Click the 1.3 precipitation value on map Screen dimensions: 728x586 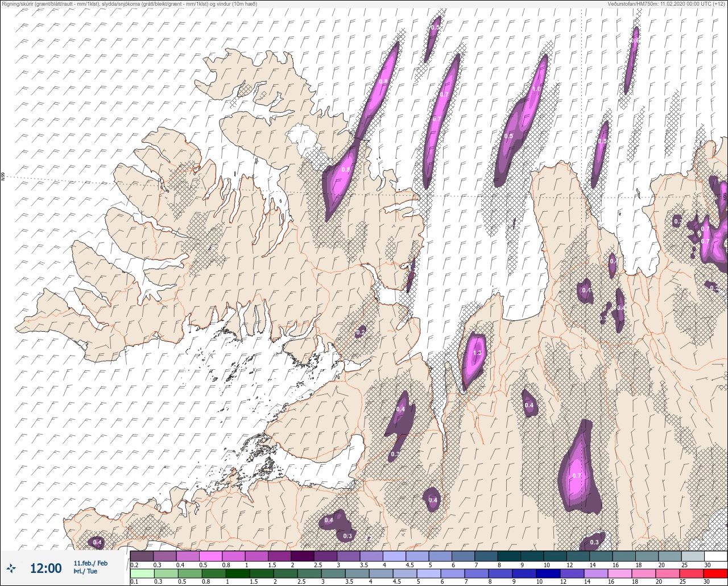pos(477,353)
